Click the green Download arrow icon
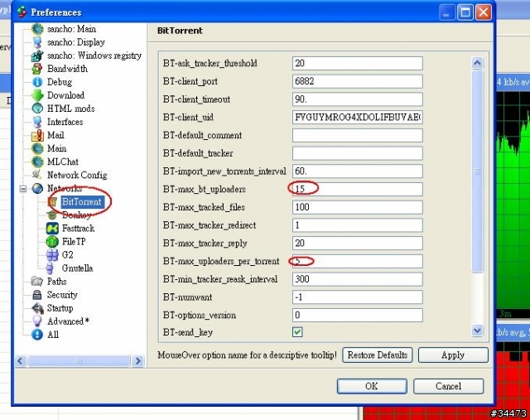 37,95
